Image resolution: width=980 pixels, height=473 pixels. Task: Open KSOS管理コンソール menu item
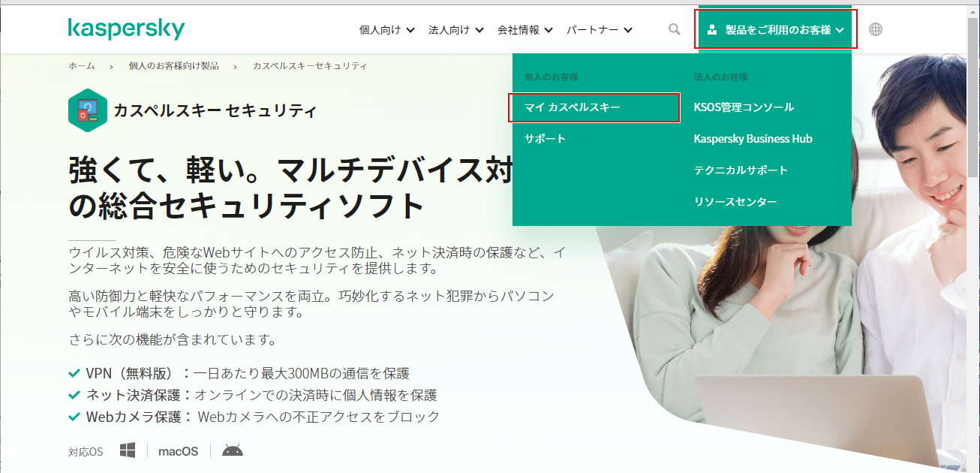tap(744, 107)
